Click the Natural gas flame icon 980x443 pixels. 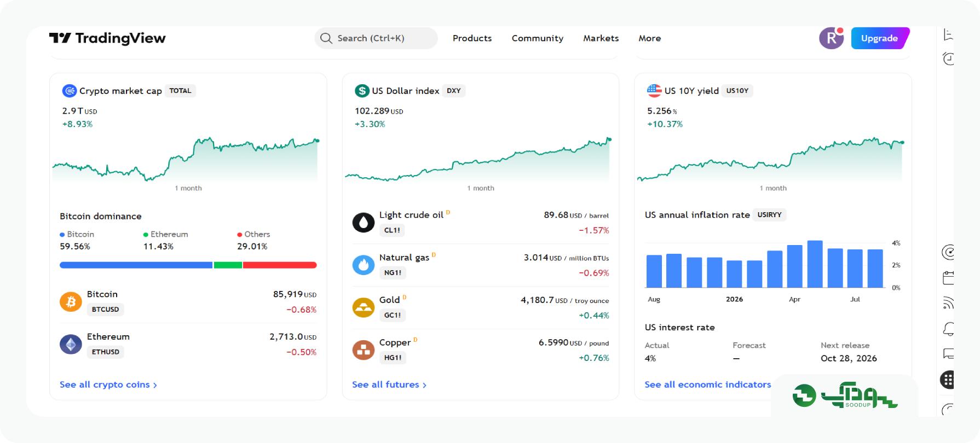coord(364,265)
